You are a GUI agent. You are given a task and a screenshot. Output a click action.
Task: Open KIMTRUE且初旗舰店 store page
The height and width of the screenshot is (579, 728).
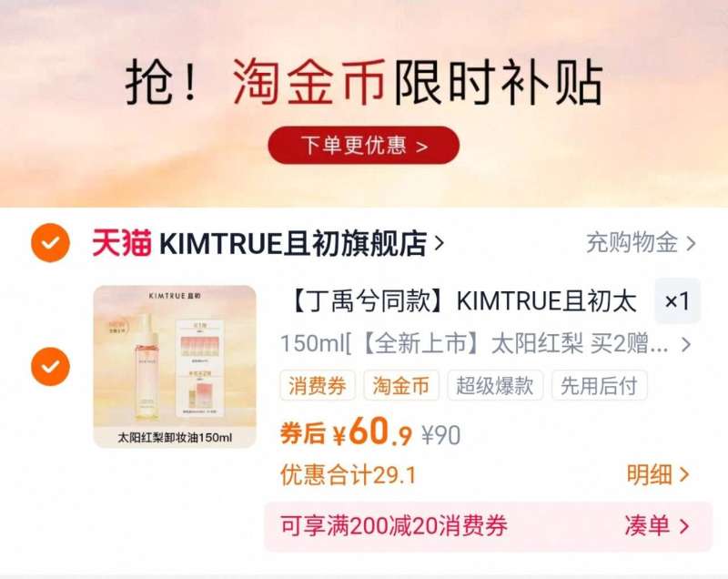click(292, 243)
